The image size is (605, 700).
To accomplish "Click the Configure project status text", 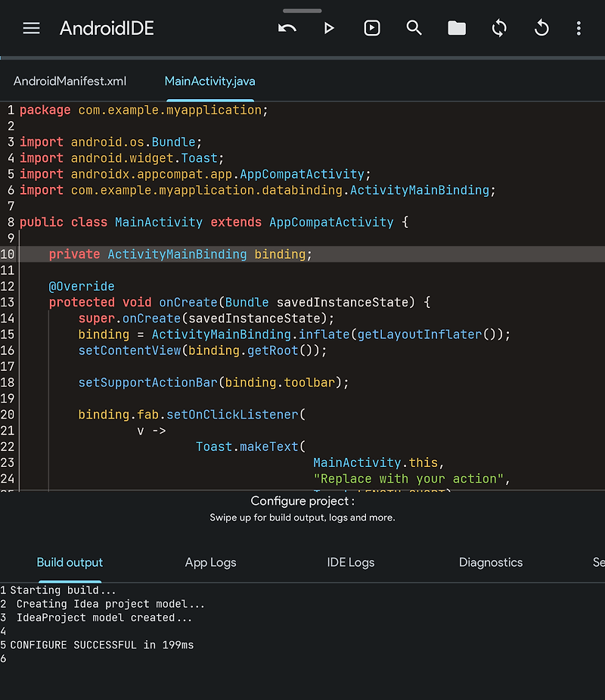I will pos(302,501).
